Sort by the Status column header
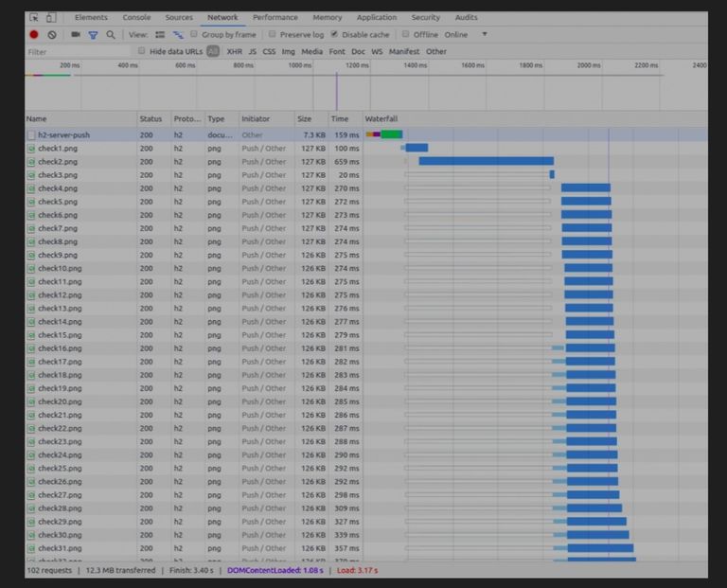Screen dimensions: 727x588 (x=154, y=119)
